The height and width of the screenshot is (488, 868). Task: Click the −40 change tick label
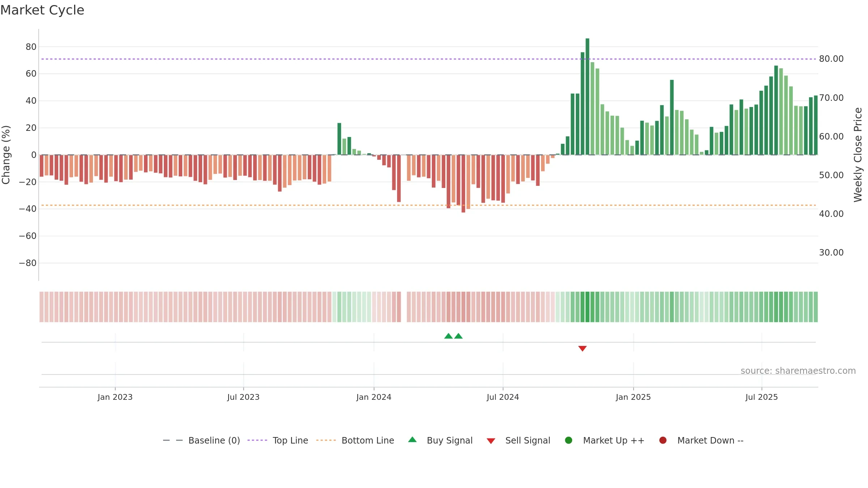(x=27, y=209)
